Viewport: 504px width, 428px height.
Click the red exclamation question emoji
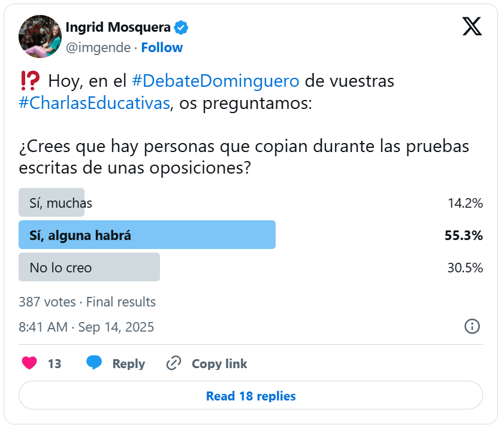30,80
